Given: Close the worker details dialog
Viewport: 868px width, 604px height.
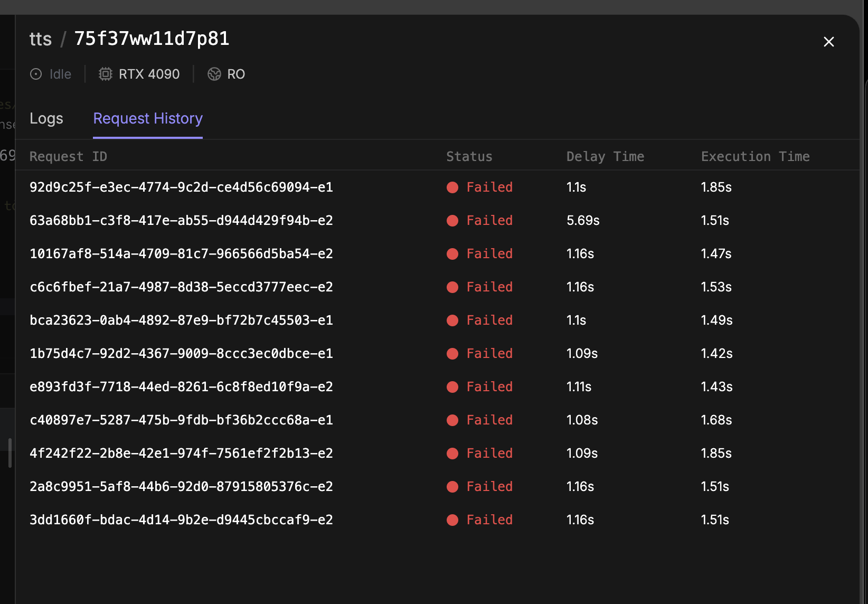Looking at the screenshot, I should (828, 42).
